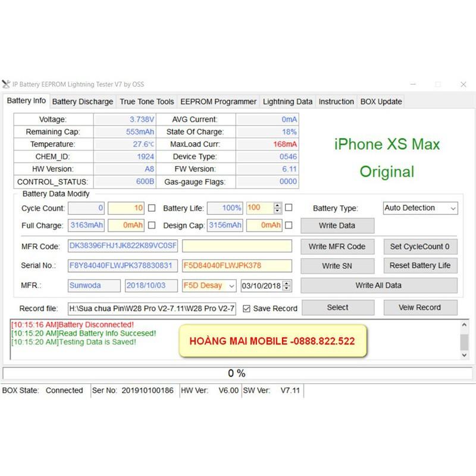This screenshot has width=476, height=476.
Task: Click the app icon in title bar
Action: click(x=6, y=84)
